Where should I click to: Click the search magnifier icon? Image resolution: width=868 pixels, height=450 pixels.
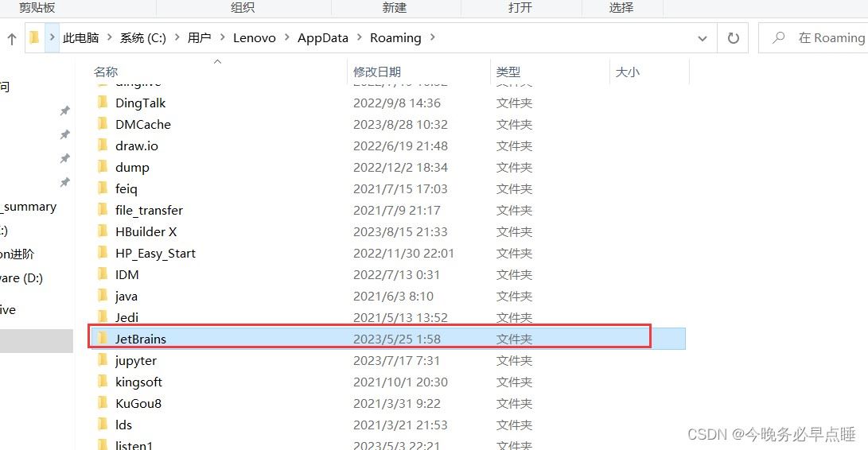pos(778,37)
